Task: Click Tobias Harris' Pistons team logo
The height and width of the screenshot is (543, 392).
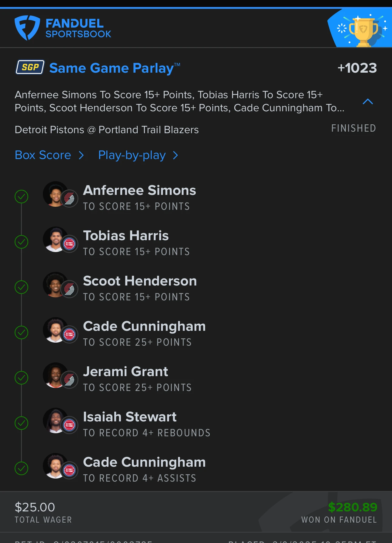Action: coord(69,244)
